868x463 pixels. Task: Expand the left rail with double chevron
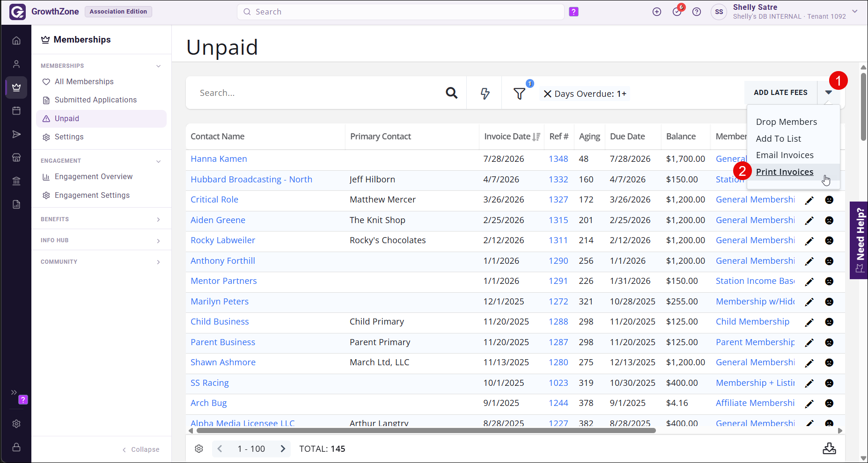14,392
